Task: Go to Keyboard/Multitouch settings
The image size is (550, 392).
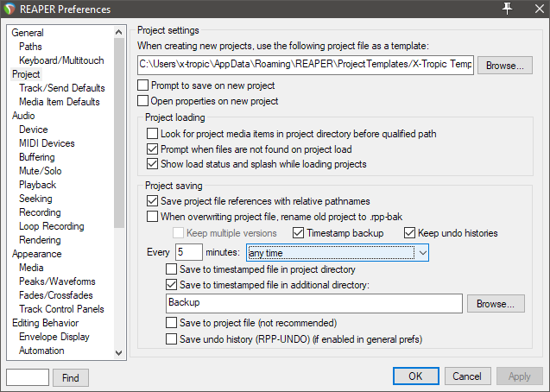Action: (61, 60)
